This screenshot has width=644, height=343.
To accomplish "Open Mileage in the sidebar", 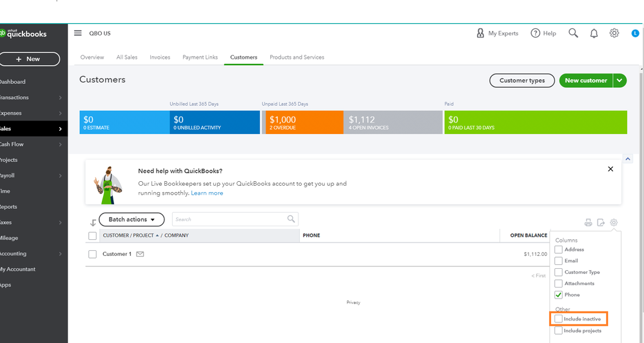I will (9, 238).
